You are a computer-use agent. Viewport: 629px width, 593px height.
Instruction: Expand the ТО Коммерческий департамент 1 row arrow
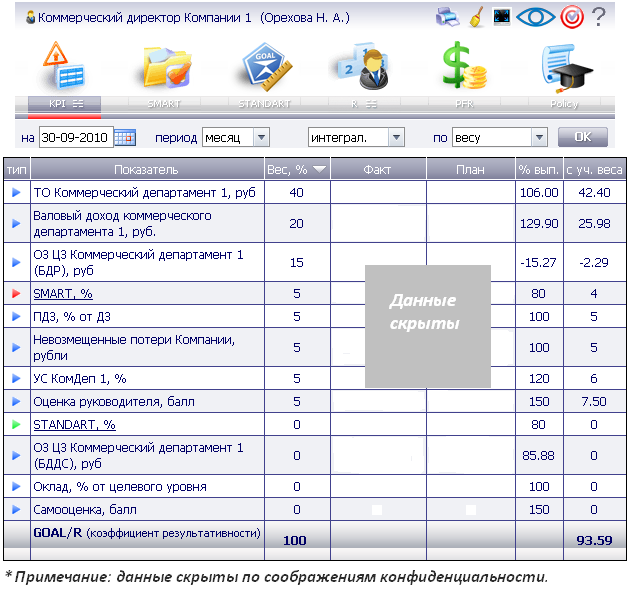point(16,193)
